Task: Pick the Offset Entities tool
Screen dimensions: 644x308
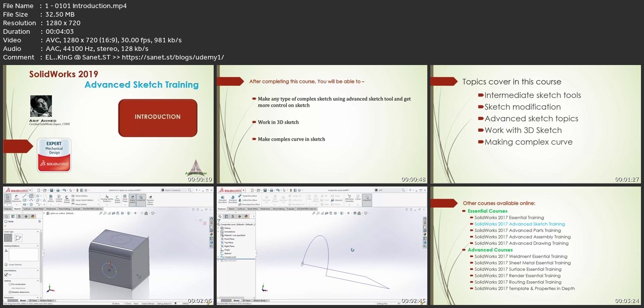Action: (x=67, y=199)
